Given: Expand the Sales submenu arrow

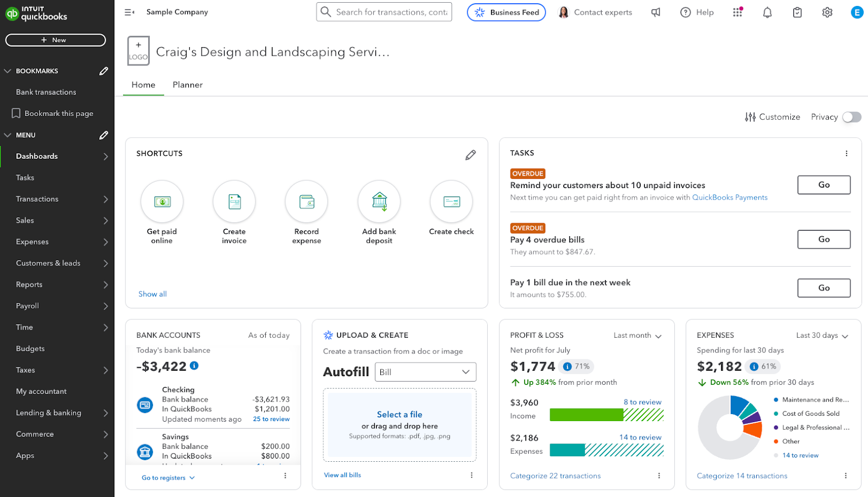Looking at the screenshot, I should pyautogui.click(x=106, y=221).
